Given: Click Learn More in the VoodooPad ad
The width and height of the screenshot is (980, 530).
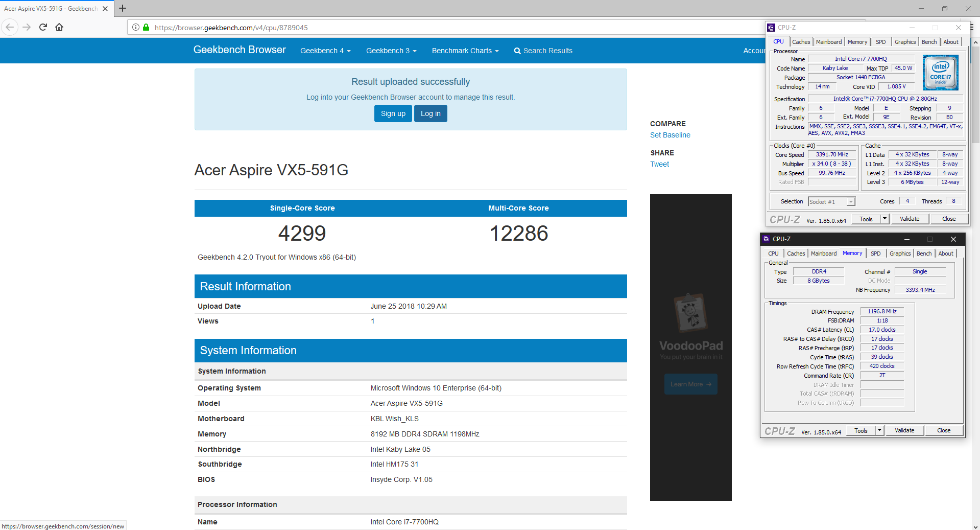Looking at the screenshot, I should [690, 384].
